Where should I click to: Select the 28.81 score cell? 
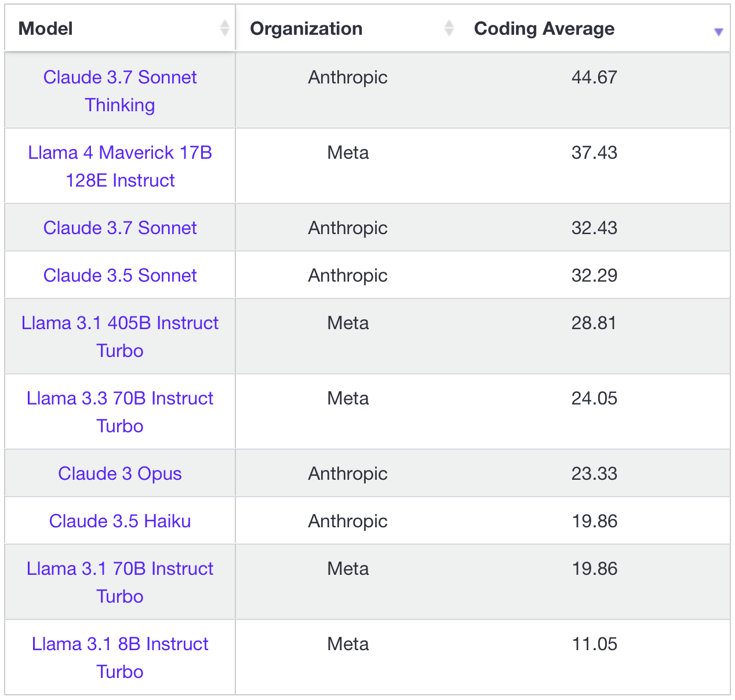coord(594,323)
